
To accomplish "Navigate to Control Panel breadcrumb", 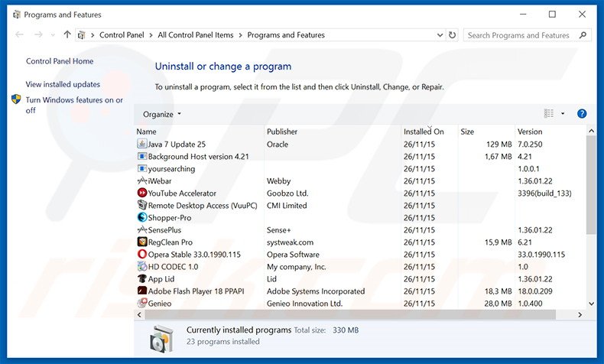I will point(122,35).
